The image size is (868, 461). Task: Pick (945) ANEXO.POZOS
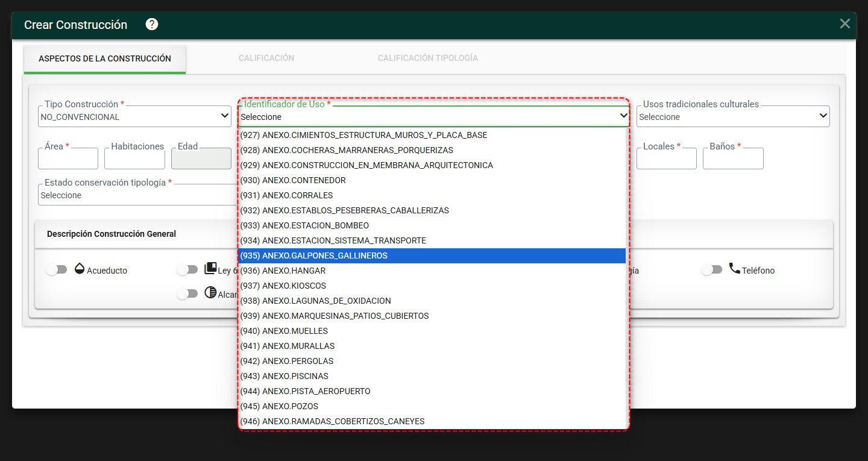click(432, 406)
